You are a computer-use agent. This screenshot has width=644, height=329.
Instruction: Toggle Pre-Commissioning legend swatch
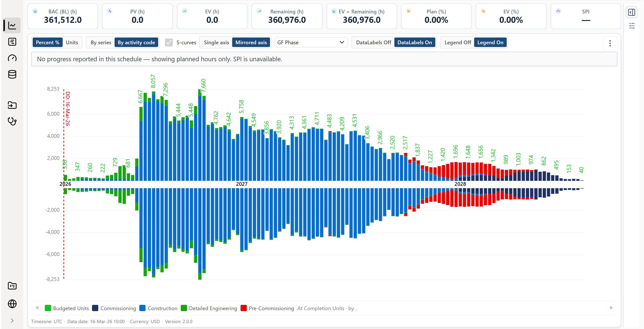[x=243, y=308]
